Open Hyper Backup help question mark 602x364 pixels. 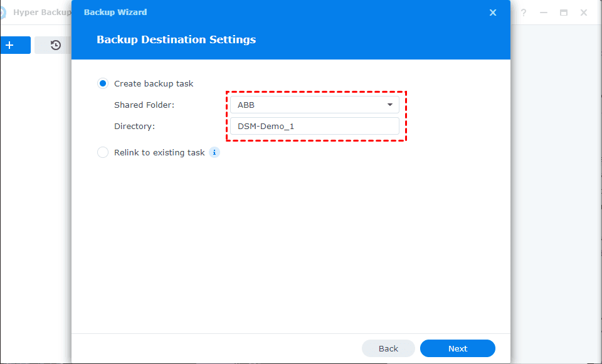coord(524,13)
